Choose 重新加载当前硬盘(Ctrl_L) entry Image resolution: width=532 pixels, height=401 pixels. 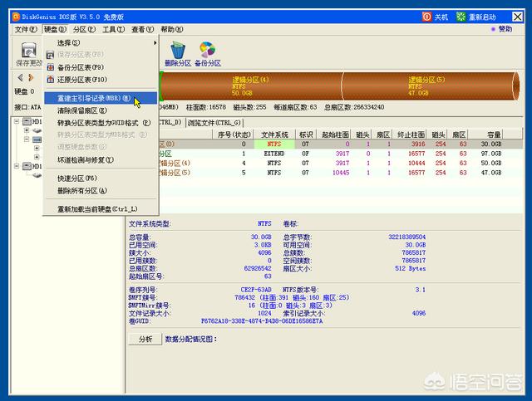tap(101, 209)
